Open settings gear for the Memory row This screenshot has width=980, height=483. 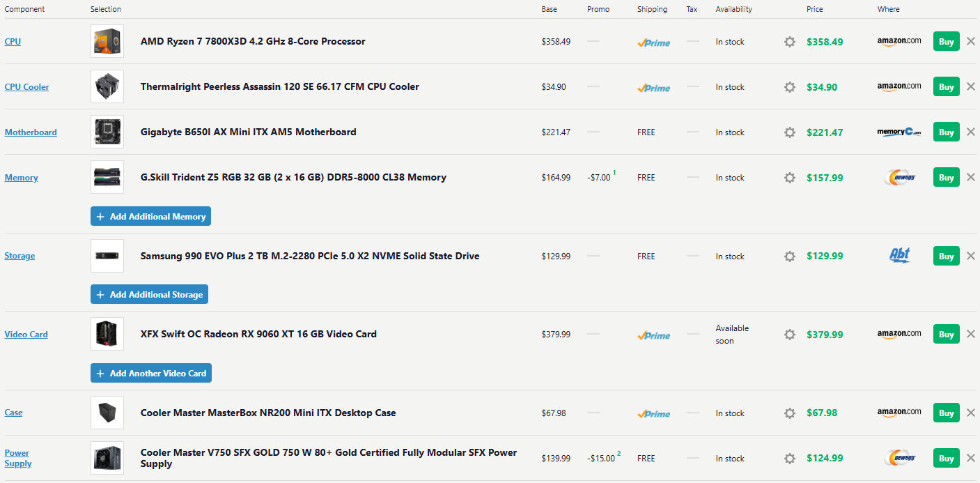(789, 178)
